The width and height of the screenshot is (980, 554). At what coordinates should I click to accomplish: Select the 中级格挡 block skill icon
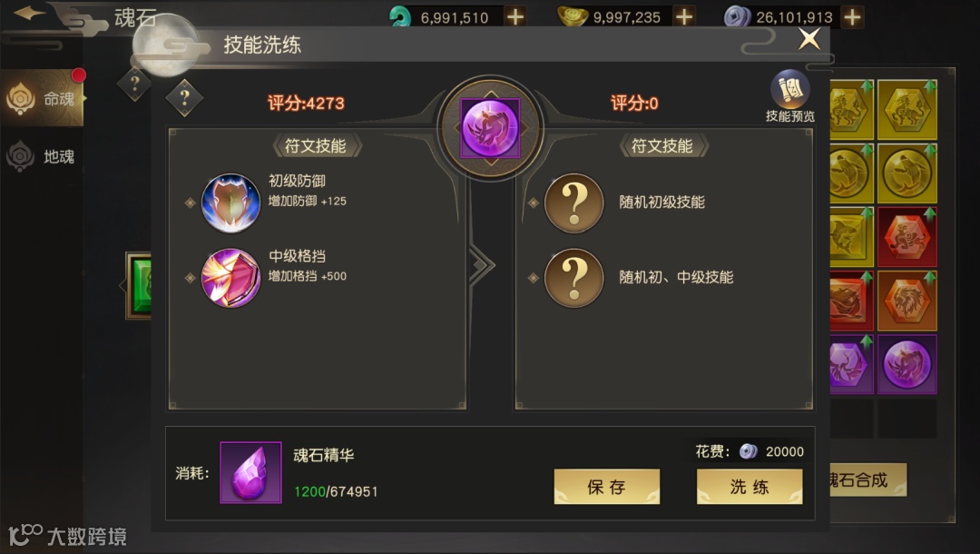click(x=230, y=278)
